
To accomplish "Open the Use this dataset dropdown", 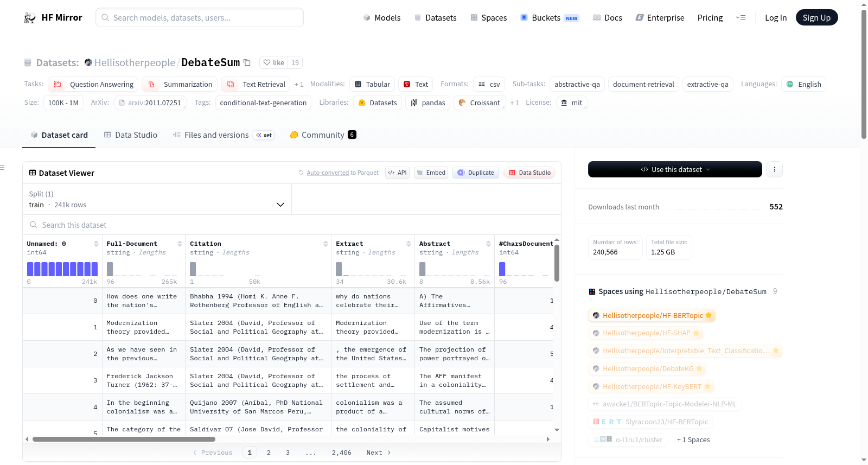I will tap(675, 169).
